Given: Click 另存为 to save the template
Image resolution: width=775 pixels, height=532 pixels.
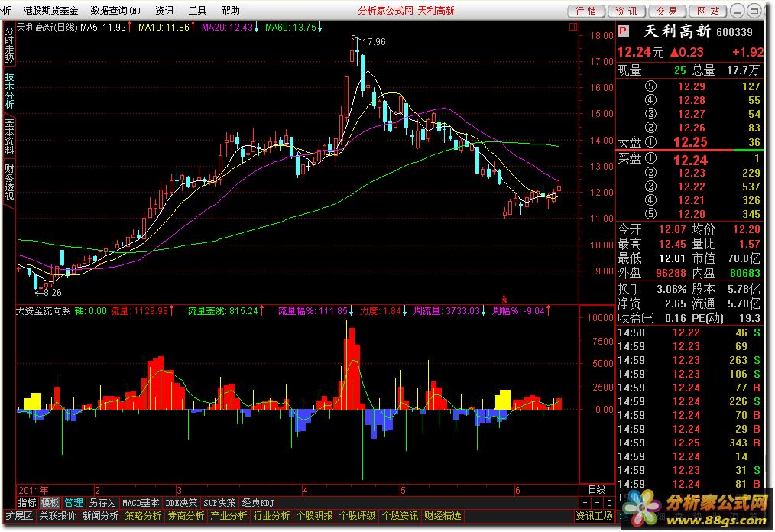Looking at the screenshot, I should pyautogui.click(x=102, y=503).
